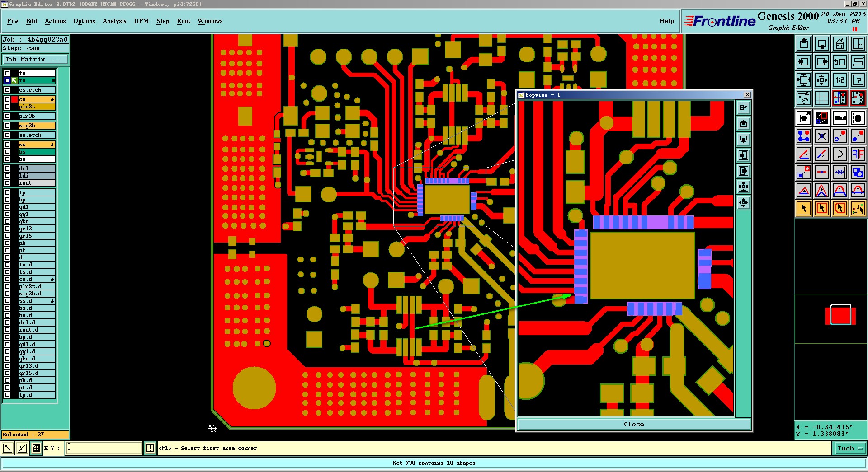The height and width of the screenshot is (472, 868).
Task: Toggle the checkbox for layer 'rout'
Action: pos(7,183)
